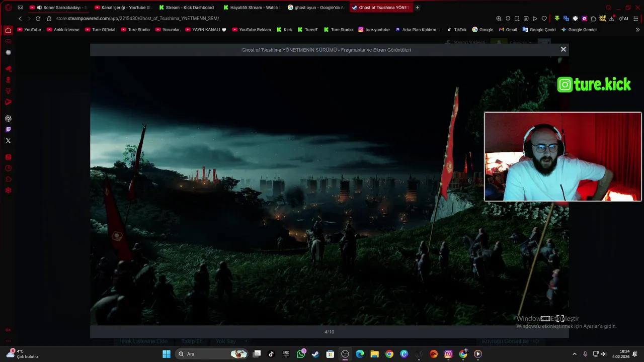Switch to Stream - Kick Dashboard tab
Image resolution: width=644 pixels, height=362 pixels.
tap(187, 8)
